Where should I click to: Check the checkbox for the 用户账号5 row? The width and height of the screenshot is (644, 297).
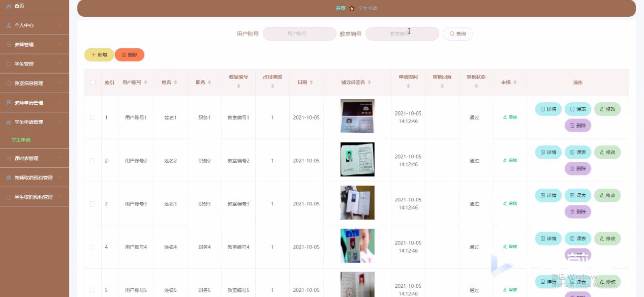[x=93, y=290]
